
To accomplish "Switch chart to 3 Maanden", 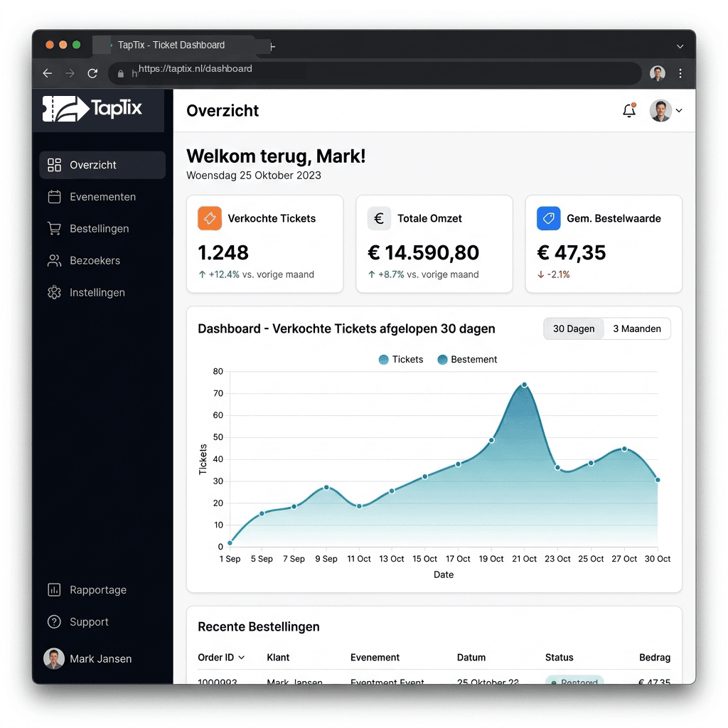I will click(x=636, y=328).
